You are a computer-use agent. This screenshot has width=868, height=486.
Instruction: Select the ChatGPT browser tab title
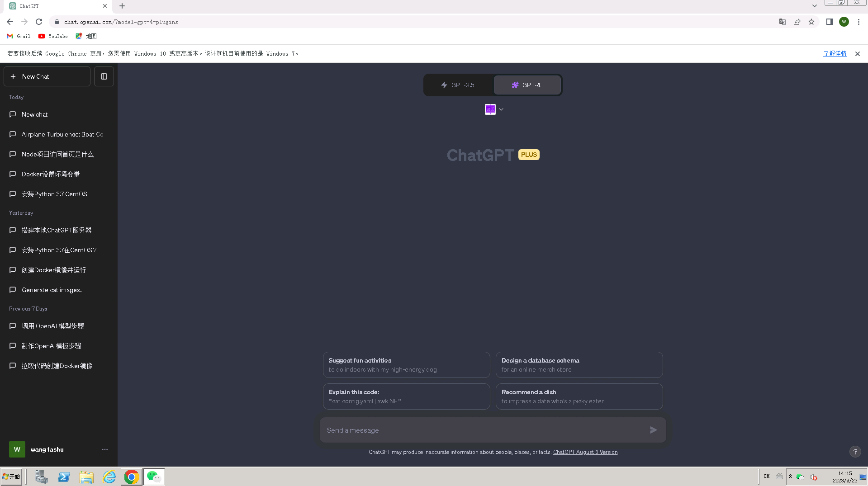tap(29, 6)
